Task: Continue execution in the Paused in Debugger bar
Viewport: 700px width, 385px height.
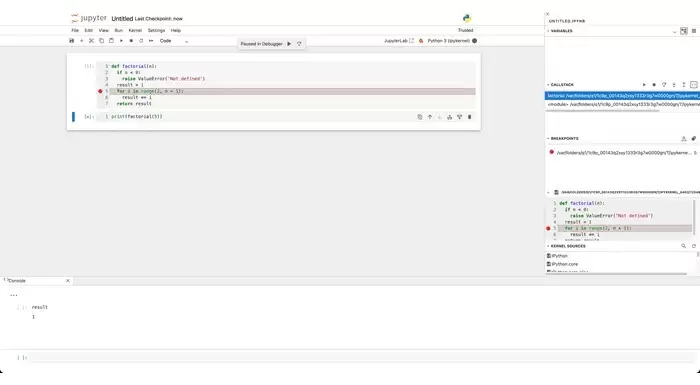Action: click(289, 44)
